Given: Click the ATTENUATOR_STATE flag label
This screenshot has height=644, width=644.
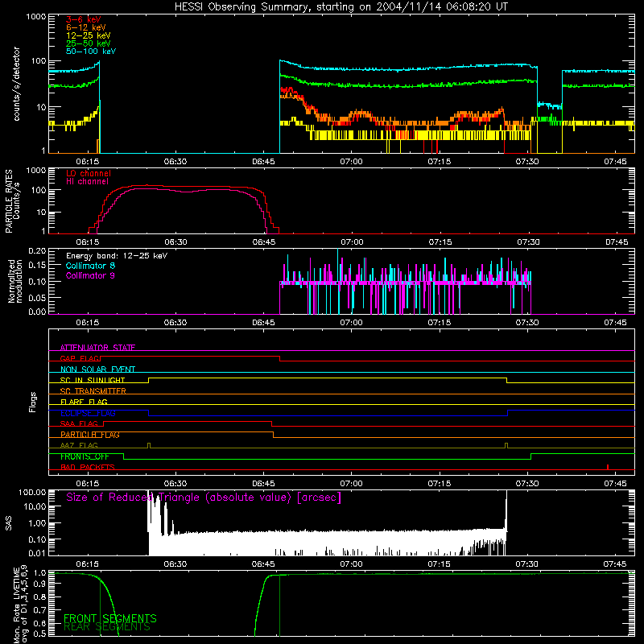Looking at the screenshot, I should tap(97, 348).
